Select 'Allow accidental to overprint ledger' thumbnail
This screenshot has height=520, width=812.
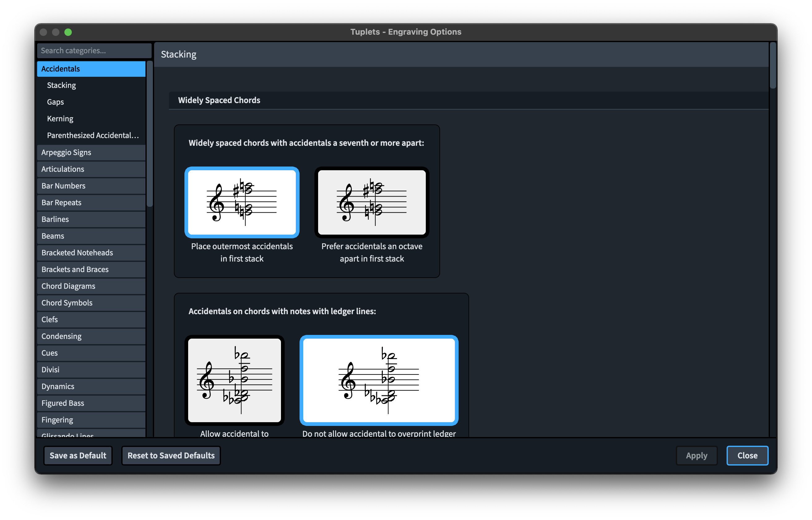(234, 380)
